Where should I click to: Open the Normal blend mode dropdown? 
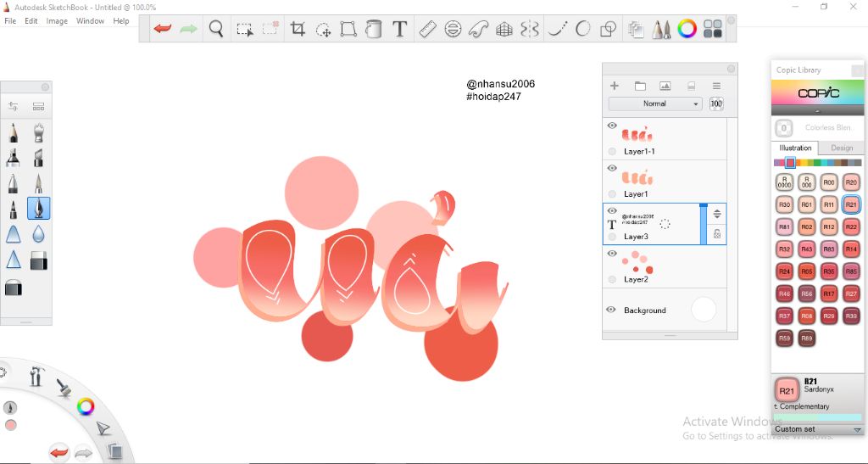tap(655, 103)
